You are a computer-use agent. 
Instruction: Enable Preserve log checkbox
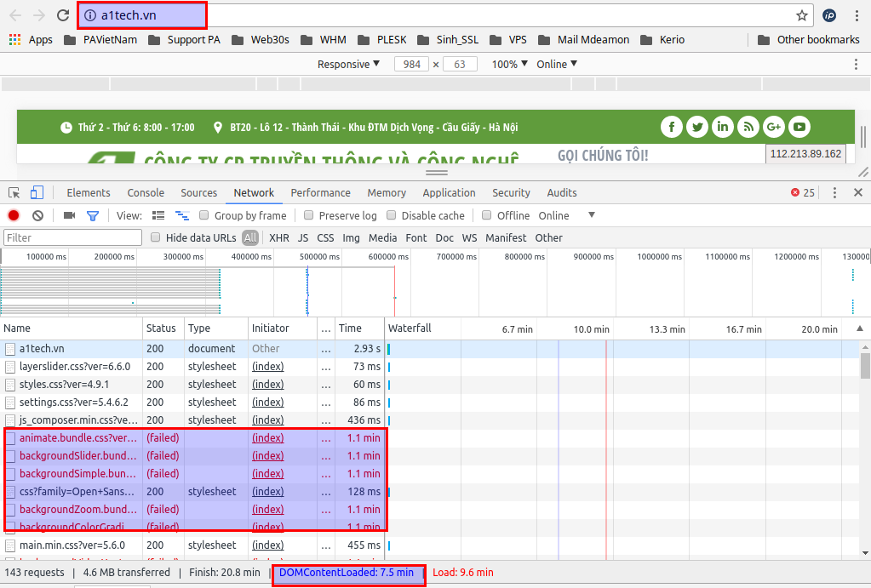point(308,215)
